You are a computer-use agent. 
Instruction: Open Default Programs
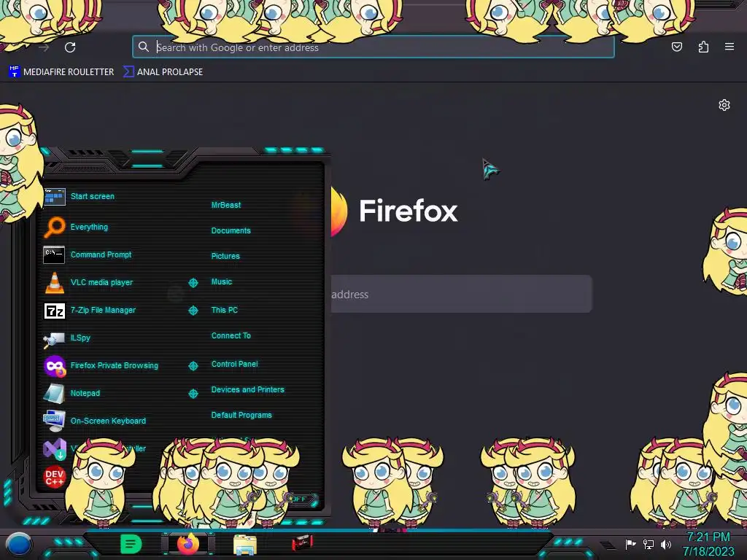[241, 415]
